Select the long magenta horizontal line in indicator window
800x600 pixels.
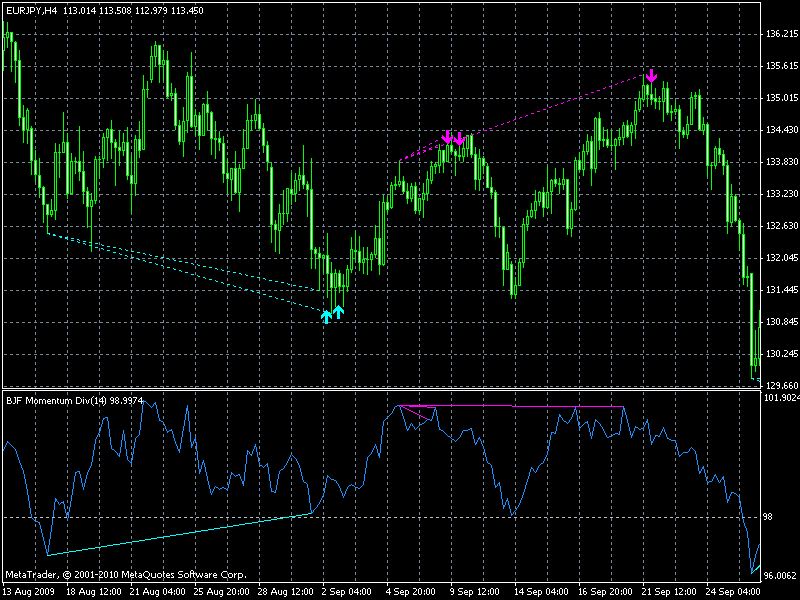click(x=511, y=406)
